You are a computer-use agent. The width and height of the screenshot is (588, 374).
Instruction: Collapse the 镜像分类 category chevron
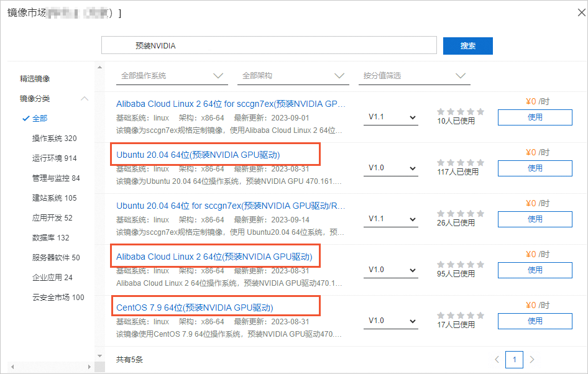[85, 99]
